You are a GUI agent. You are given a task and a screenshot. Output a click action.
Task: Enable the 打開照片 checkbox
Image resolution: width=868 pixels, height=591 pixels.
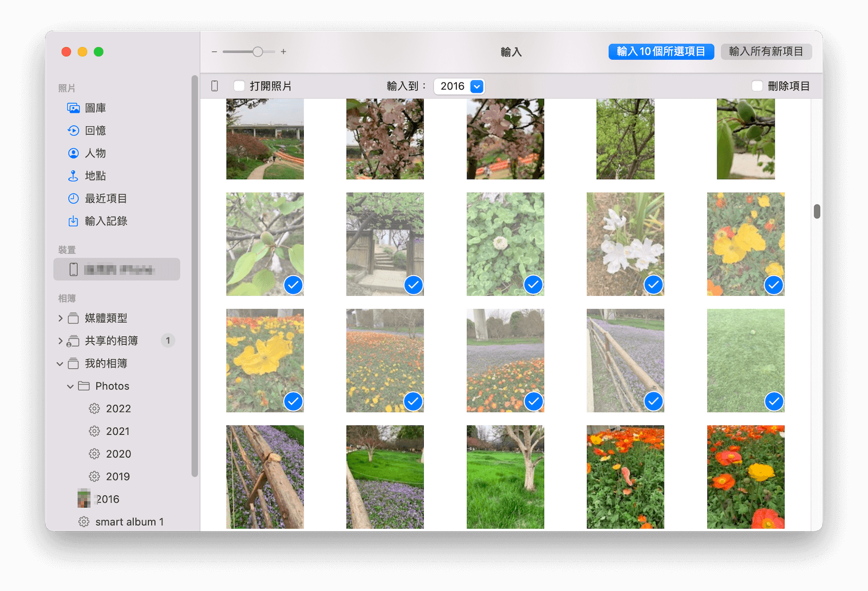point(239,86)
